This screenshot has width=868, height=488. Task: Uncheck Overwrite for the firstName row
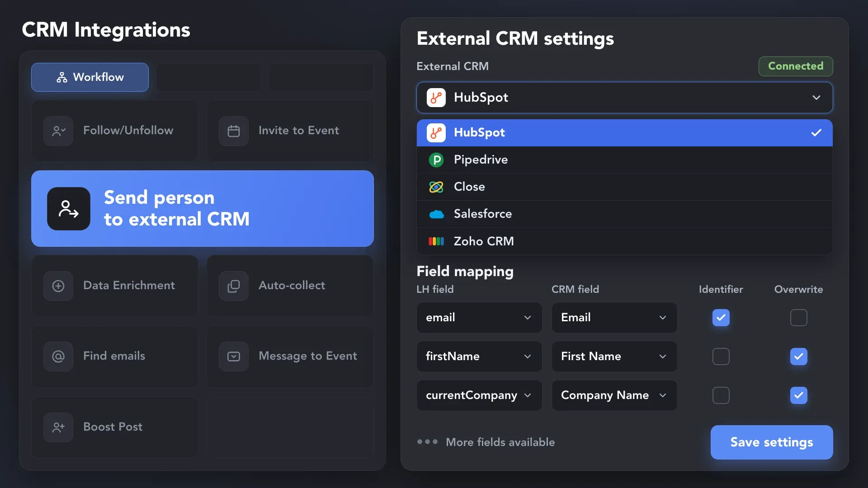pos(799,357)
